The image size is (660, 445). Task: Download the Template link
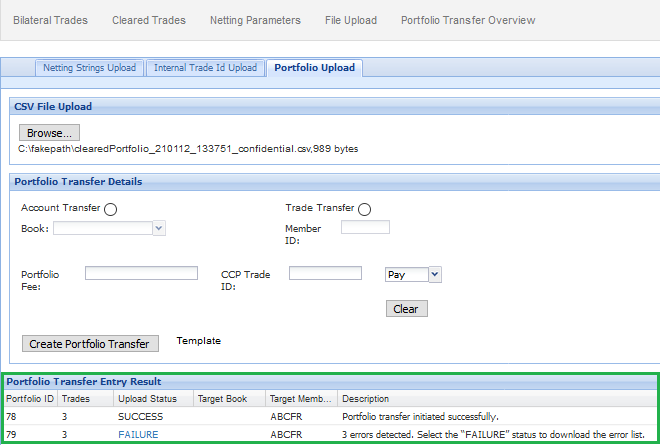coord(198,341)
